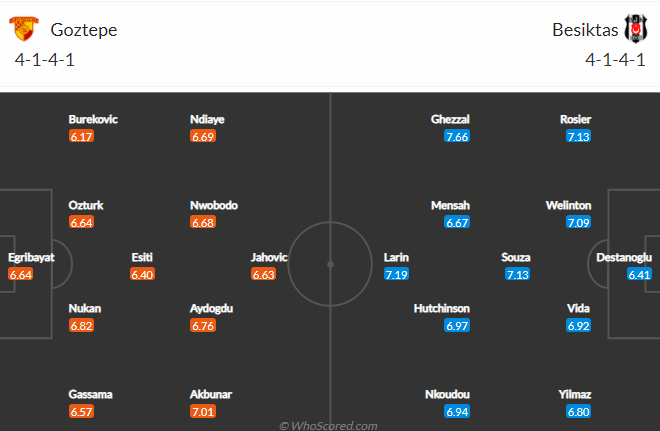Click Rosier's 7.13 rating badge
The width and height of the screenshot is (660, 431).
(578, 136)
